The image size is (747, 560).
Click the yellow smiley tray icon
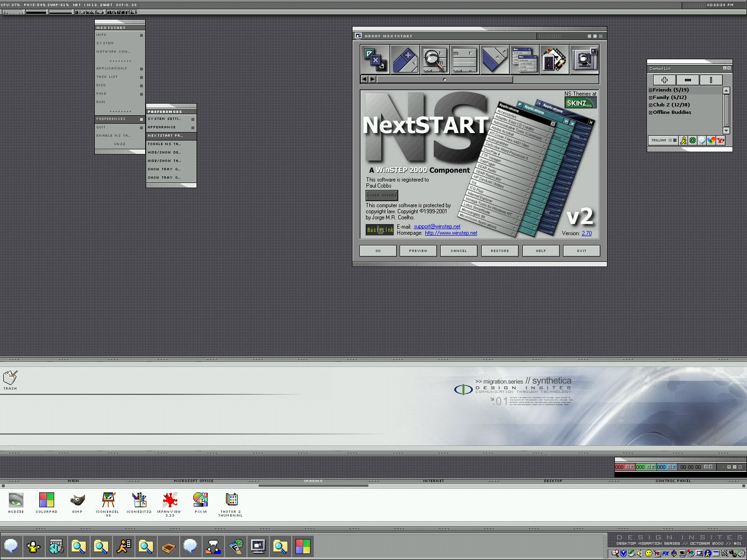point(648,553)
